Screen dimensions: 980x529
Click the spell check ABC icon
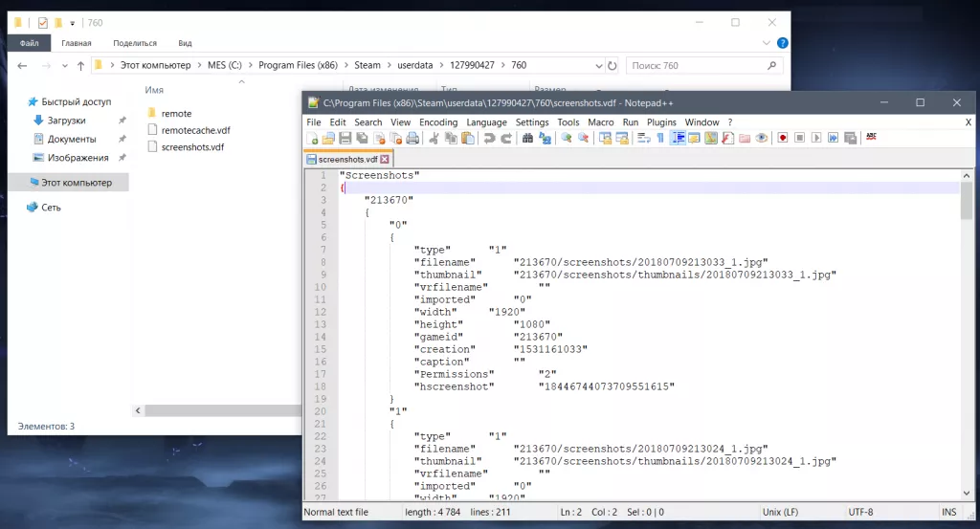point(871,138)
